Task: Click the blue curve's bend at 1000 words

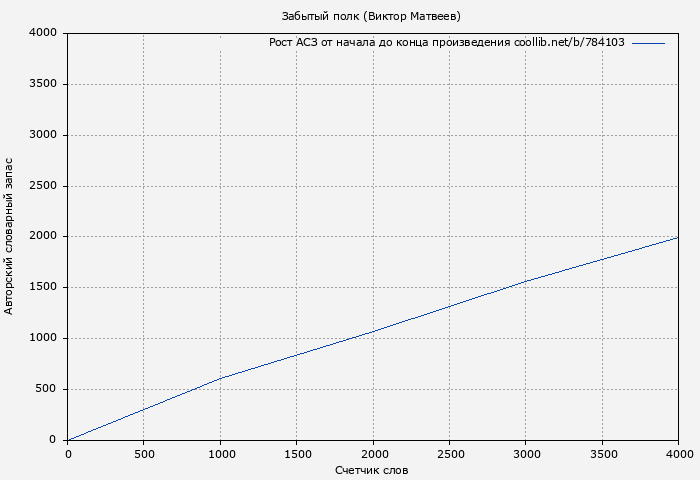Action: click(x=220, y=378)
